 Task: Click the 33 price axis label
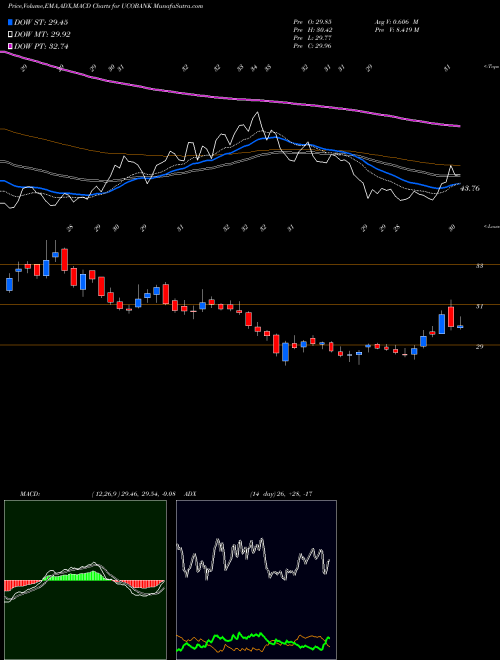[x=479, y=266]
